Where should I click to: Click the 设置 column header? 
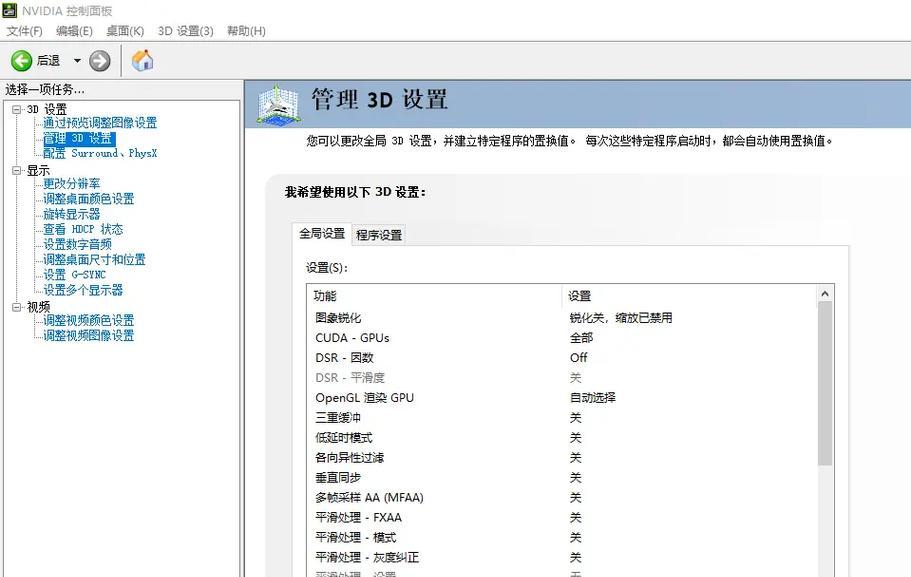pos(690,296)
